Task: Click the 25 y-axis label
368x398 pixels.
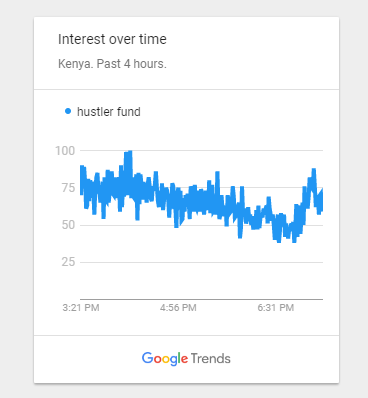Action: point(68,262)
